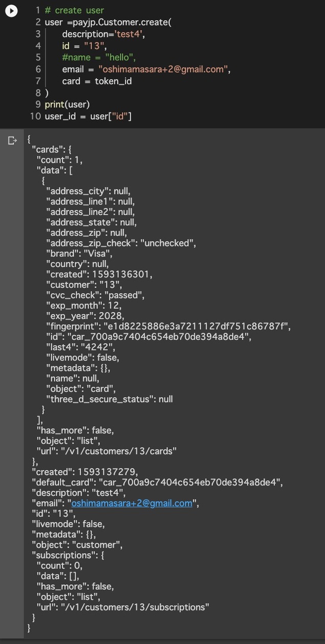Click the commented #name = "hello" line
The image size is (325, 644).
point(99,57)
